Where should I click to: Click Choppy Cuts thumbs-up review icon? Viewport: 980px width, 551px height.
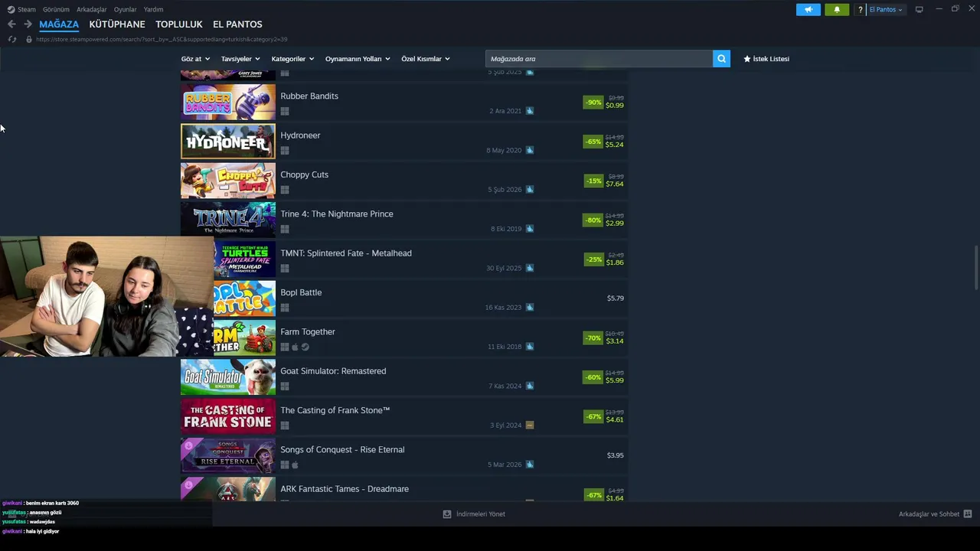pyautogui.click(x=530, y=190)
